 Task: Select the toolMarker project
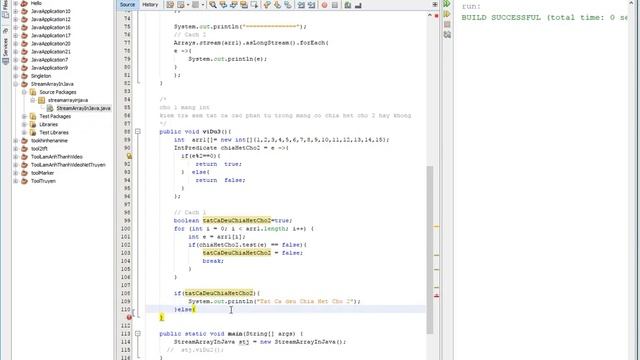(42, 173)
